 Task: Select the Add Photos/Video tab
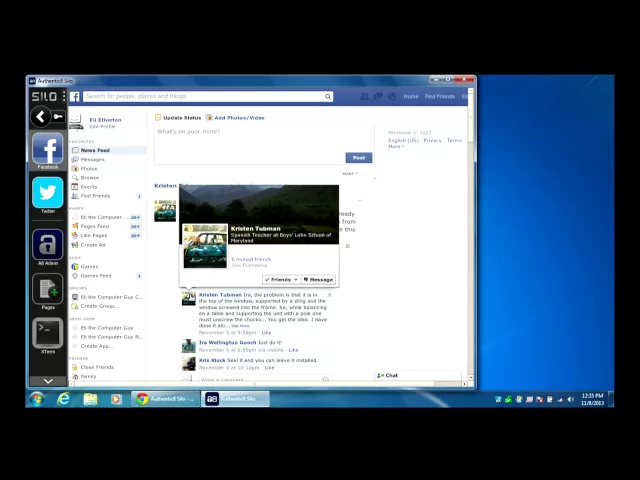pos(235,118)
